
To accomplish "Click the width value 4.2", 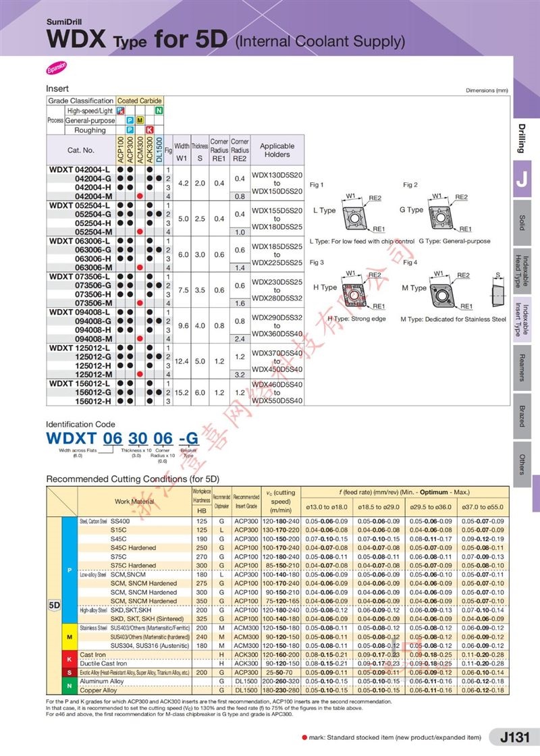I will pos(183,183).
